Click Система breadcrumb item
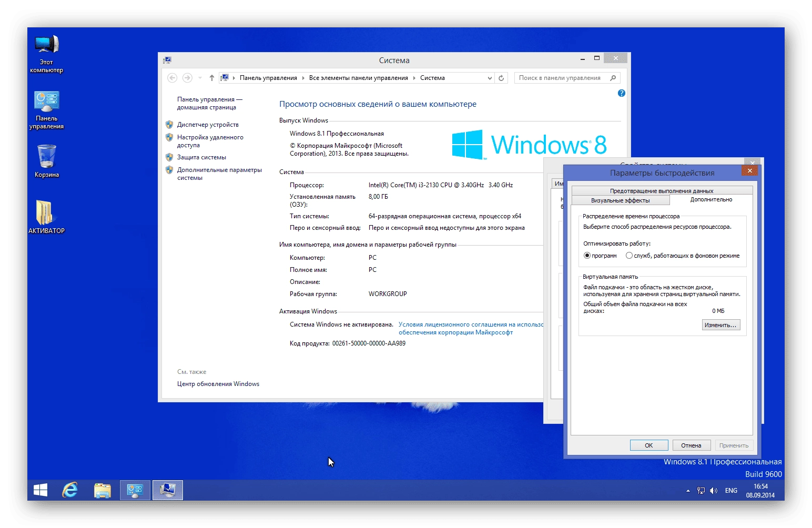Screen dimensions: 812x528 point(432,78)
